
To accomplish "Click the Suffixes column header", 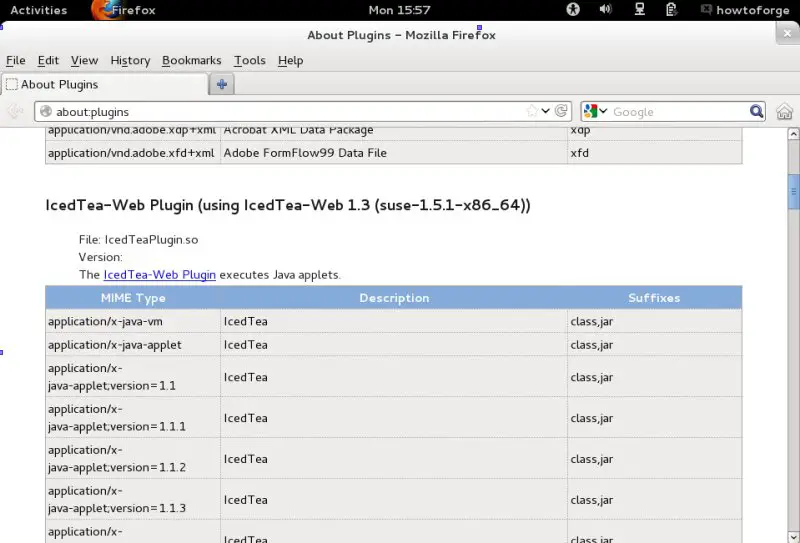I will pos(655,298).
